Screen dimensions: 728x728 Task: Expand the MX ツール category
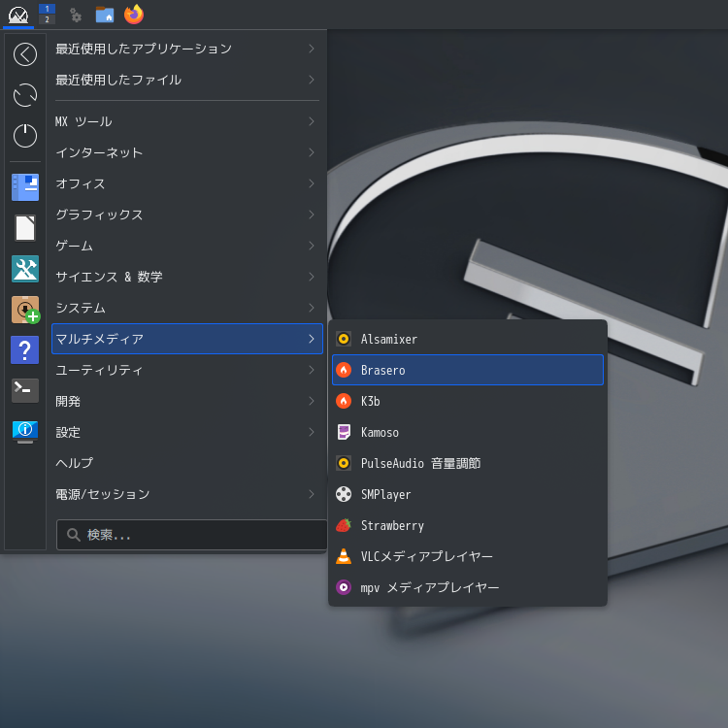(187, 121)
